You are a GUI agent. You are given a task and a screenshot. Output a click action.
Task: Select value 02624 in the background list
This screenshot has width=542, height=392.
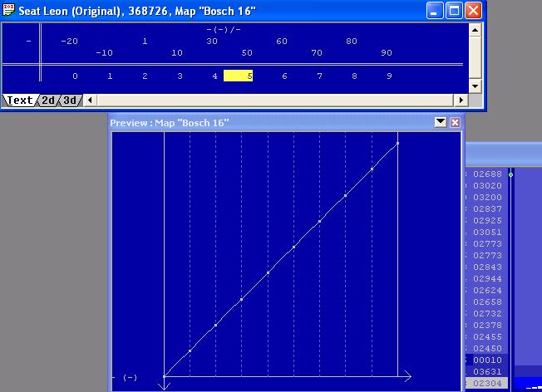pos(487,291)
